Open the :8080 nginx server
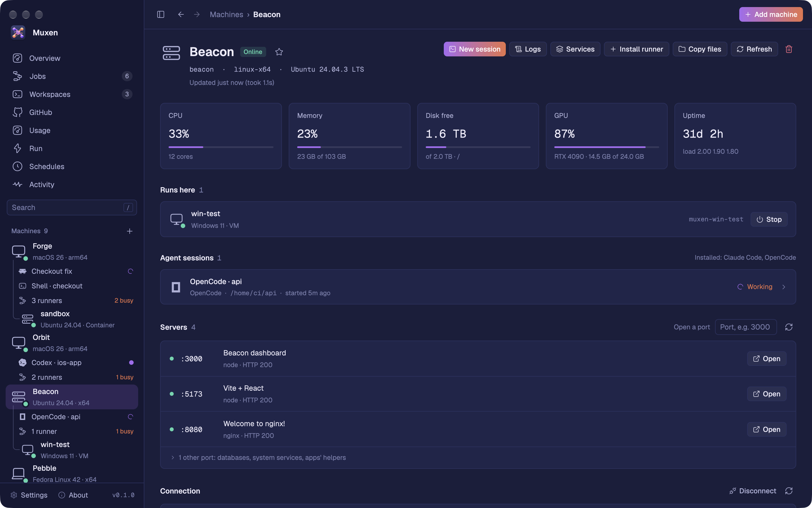 (x=766, y=429)
